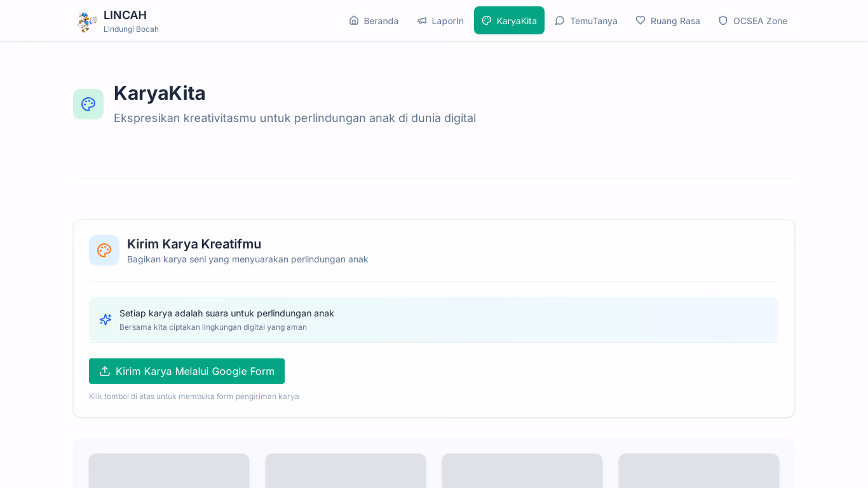Click the KaryaKita page heading
Viewport: 868px width, 488px height.
pyautogui.click(x=159, y=93)
